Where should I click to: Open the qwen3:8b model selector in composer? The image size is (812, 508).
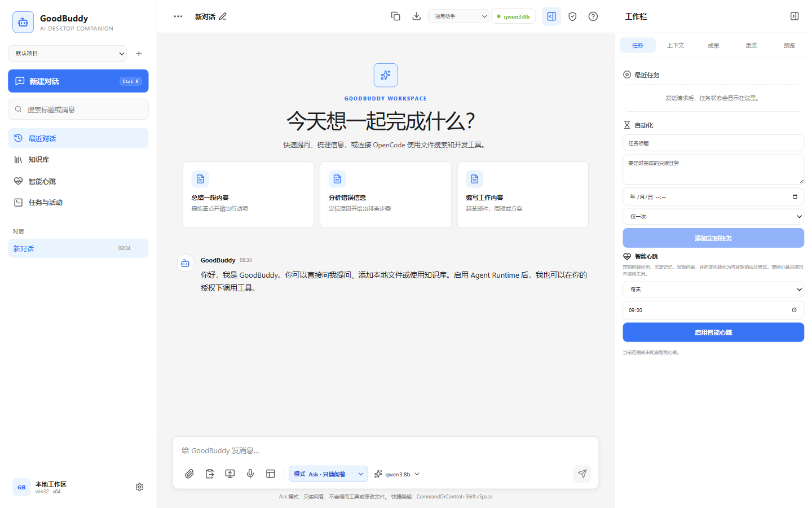pos(398,474)
